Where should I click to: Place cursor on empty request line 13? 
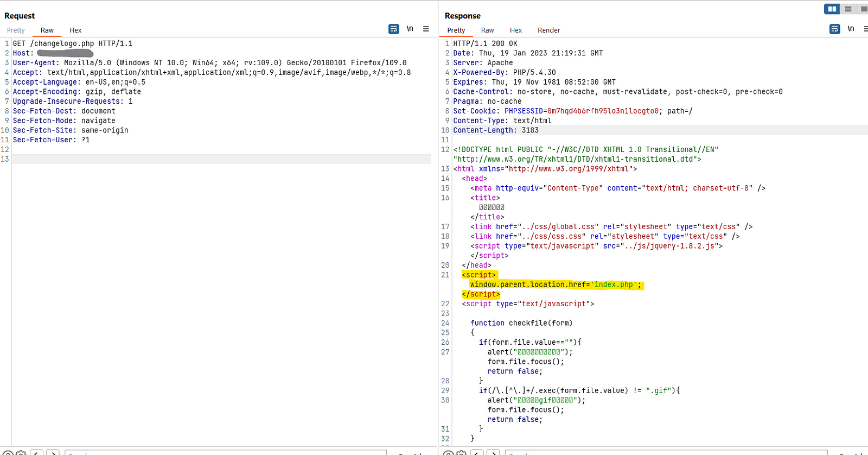pyautogui.click(x=221, y=159)
